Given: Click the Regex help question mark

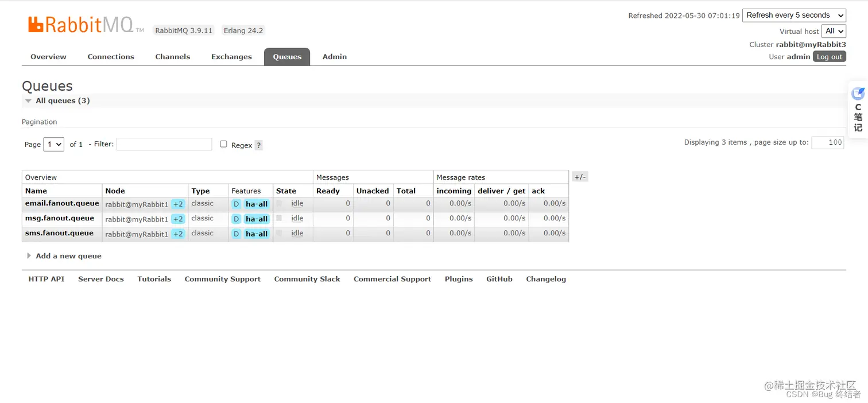Looking at the screenshot, I should point(258,145).
